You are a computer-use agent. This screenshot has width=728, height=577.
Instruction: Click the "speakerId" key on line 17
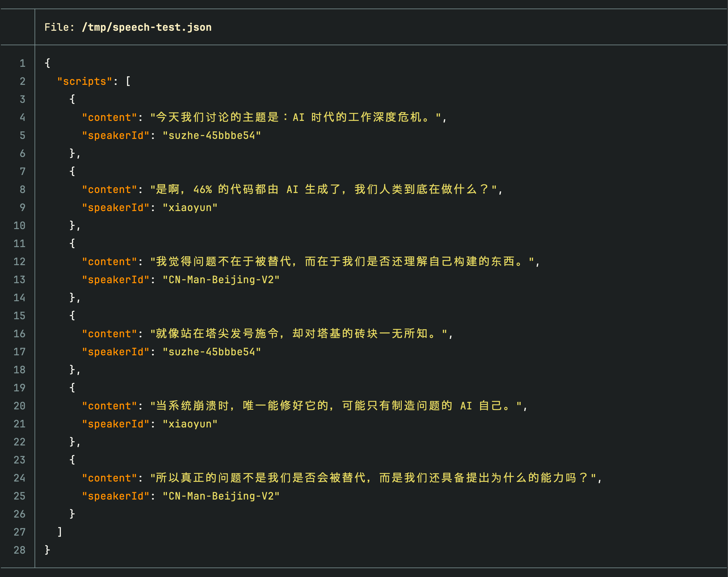pos(116,352)
